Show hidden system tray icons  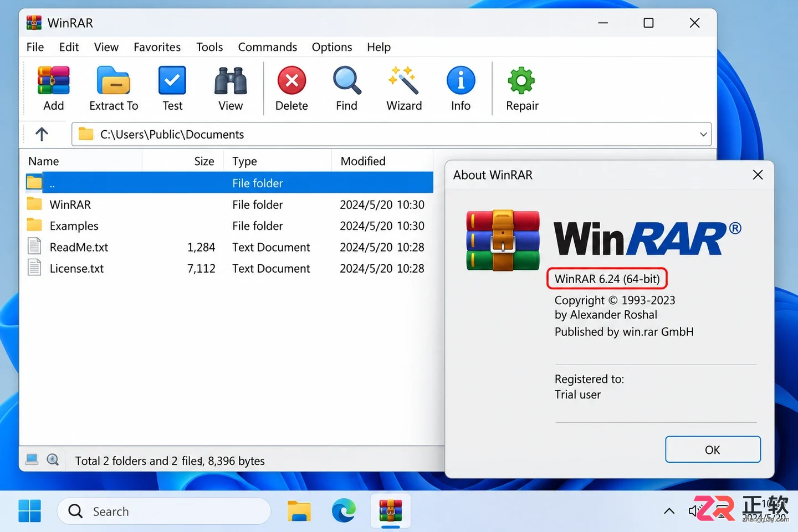coord(669,511)
